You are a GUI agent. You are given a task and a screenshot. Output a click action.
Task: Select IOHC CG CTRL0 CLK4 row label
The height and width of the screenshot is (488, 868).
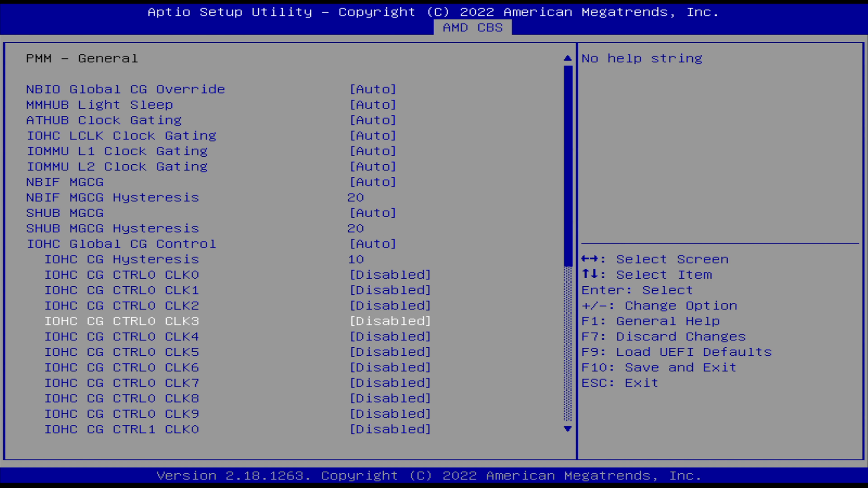pyautogui.click(x=122, y=337)
